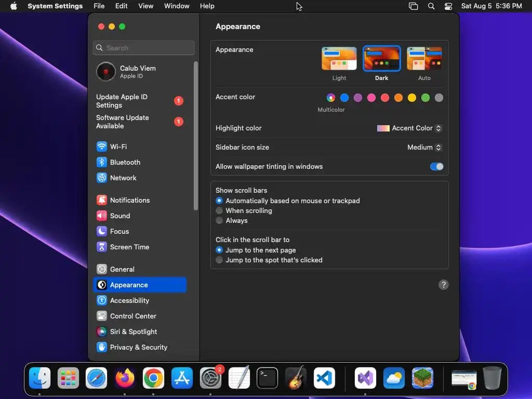The height and width of the screenshot is (399, 532).
Task: Open Screen Time settings
Action: [140, 247]
